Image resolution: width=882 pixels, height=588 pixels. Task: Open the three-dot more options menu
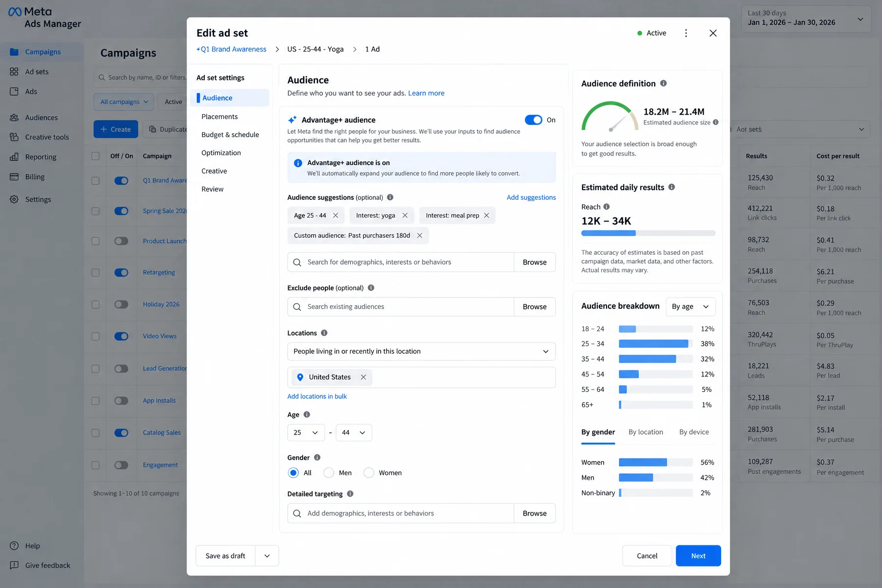click(686, 33)
